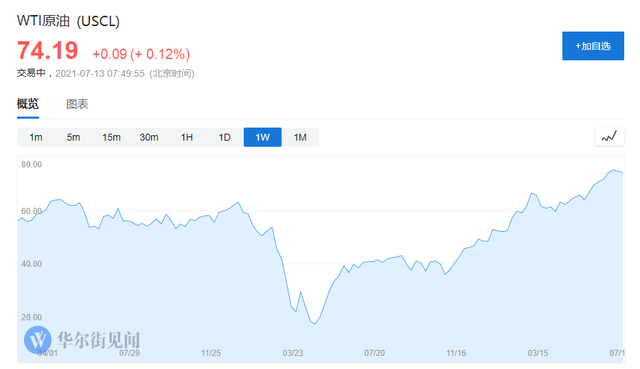
Task: Select the 5m timeframe
Action: pyautogui.click(x=73, y=137)
